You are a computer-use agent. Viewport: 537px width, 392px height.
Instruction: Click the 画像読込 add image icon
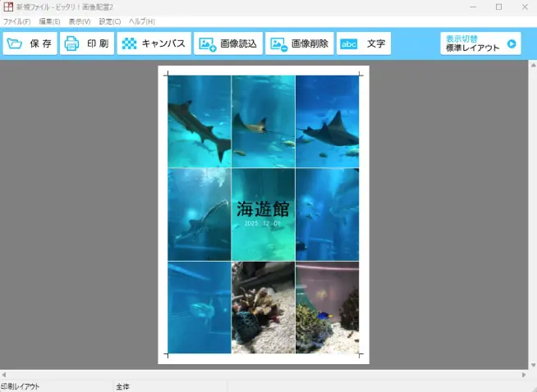click(x=207, y=44)
